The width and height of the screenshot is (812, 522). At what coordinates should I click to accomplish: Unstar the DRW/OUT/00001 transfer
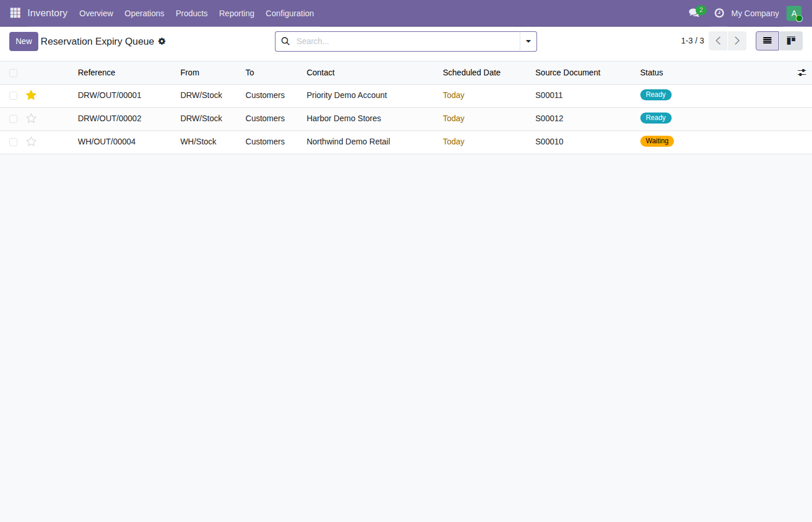(x=31, y=95)
